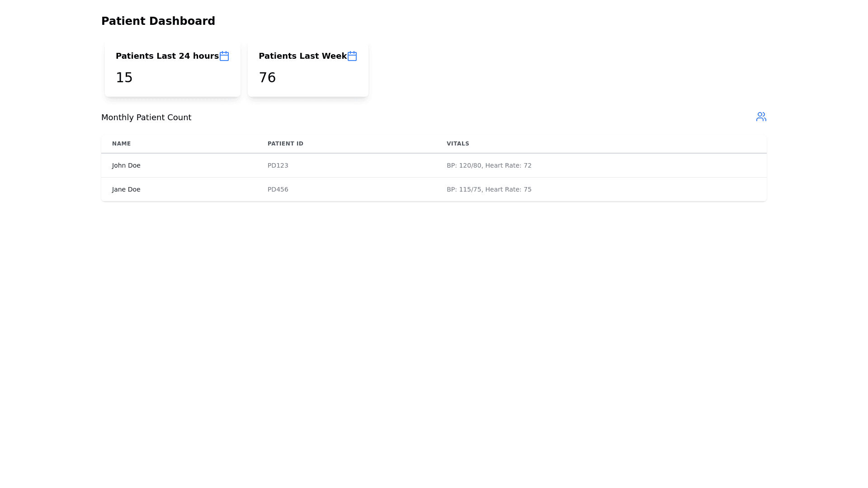Viewport: 868px width, 488px height.
Task: Click patient ID PD123
Action: [278, 165]
